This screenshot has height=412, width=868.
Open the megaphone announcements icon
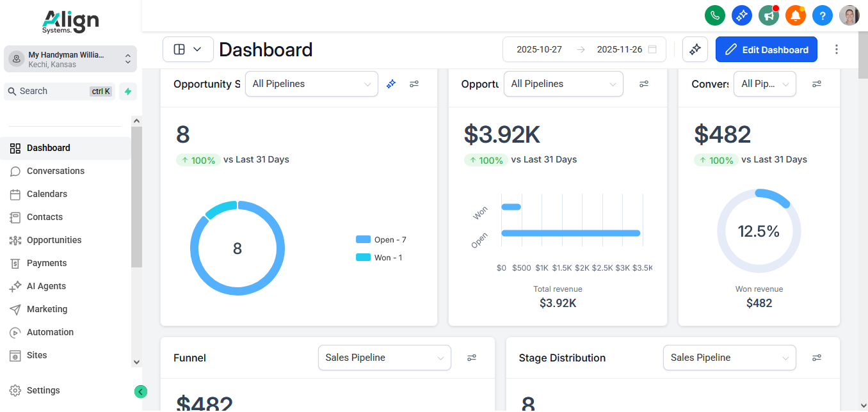[768, 15]
